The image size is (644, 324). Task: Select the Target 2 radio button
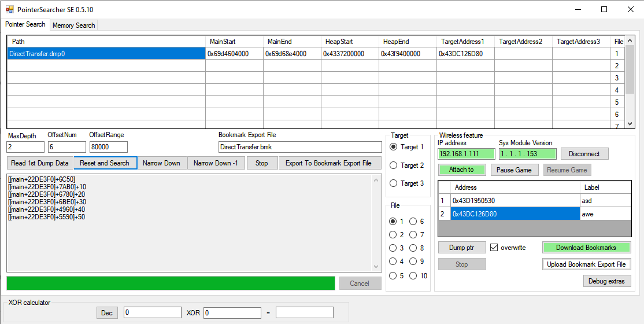(x=394, y=165)
